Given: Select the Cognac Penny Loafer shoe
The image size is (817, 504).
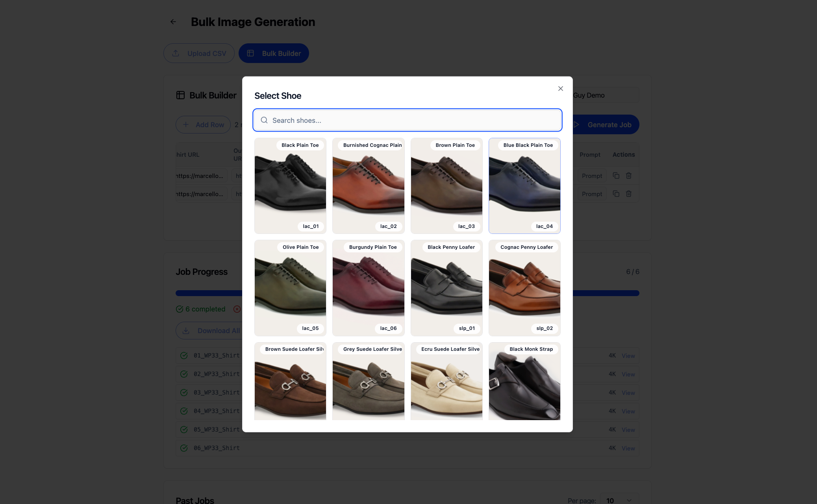Looking at the screenshot, I should pyautogui.click(x=524, y=288).
